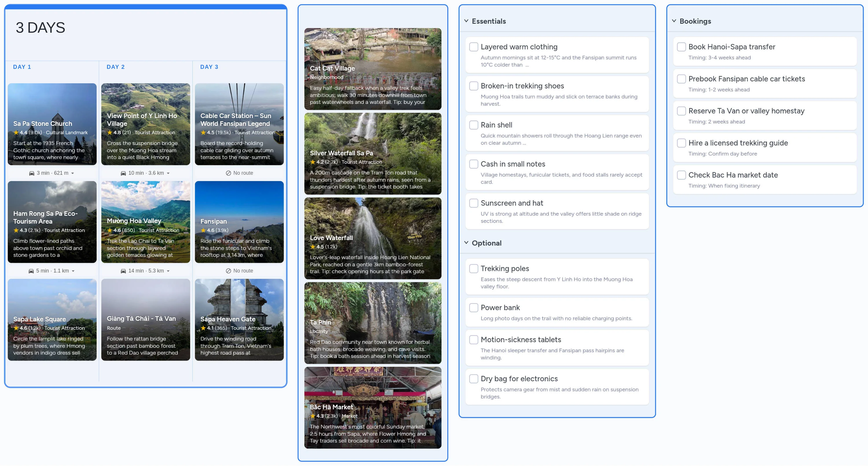Tick Prebook Fansipan cable car tickets

click(681, 79)
